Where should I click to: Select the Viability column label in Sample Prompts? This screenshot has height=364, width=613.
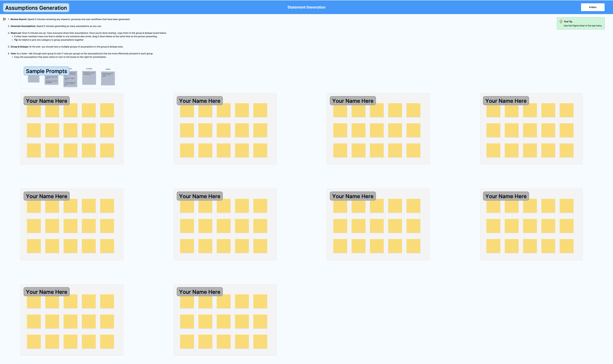pyautogui.click(x=108, y=69)
